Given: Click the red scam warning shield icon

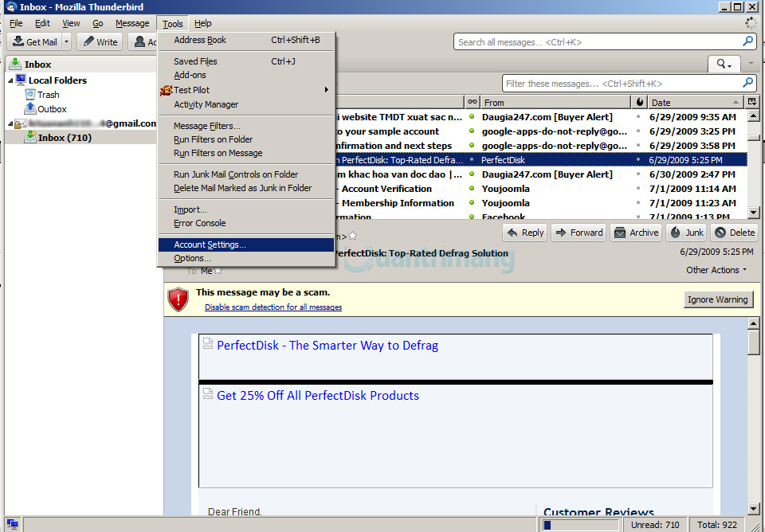Looking at the screenshot, I should 178,299.
